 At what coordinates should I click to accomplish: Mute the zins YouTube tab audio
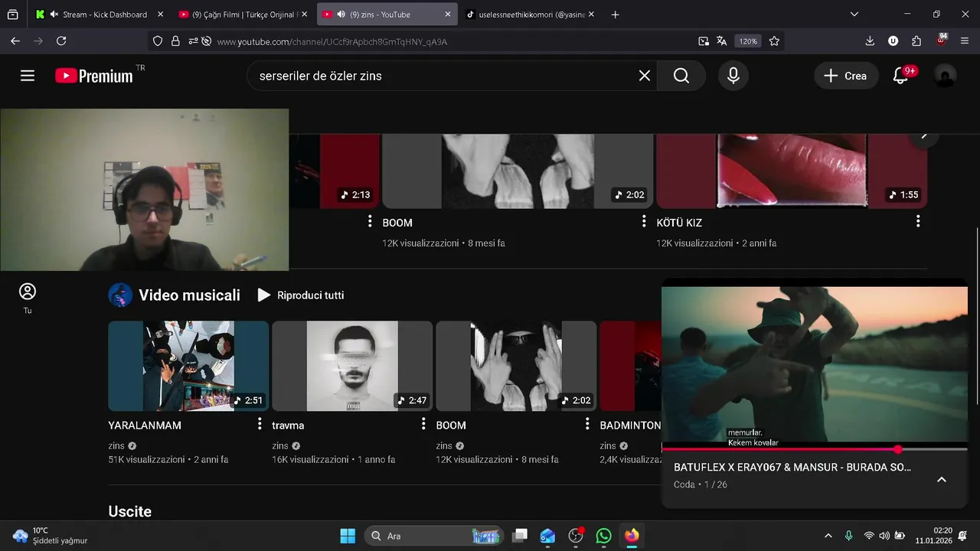click(x=341, y=15)
